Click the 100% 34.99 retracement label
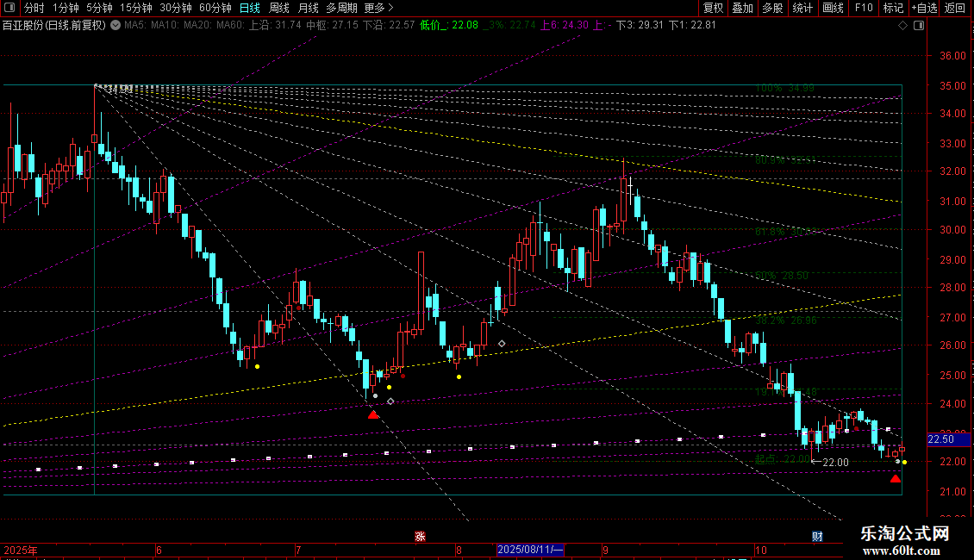The width and height of the screenshot is (974, 560). coord(785,88)
